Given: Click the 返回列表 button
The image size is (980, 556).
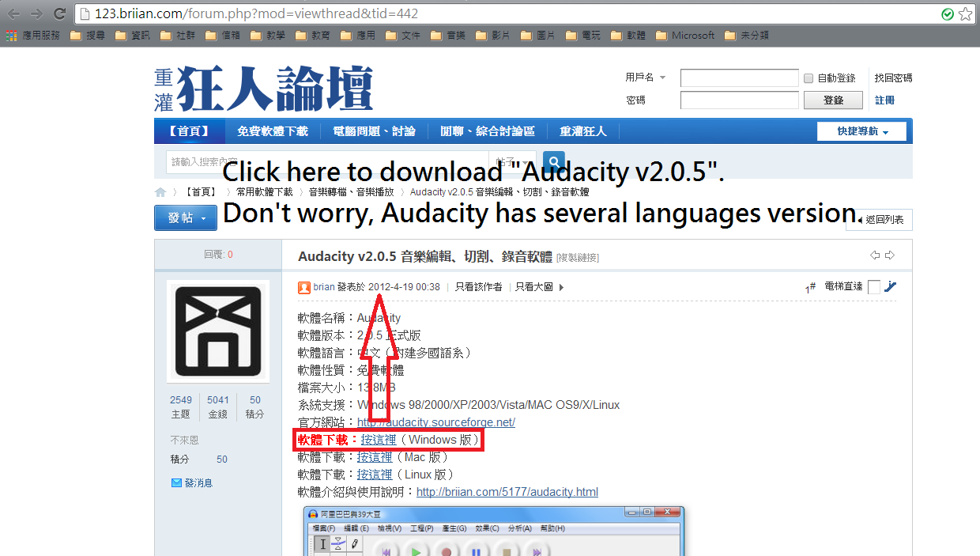Looking at the screenshot, I should pos(879,221).
